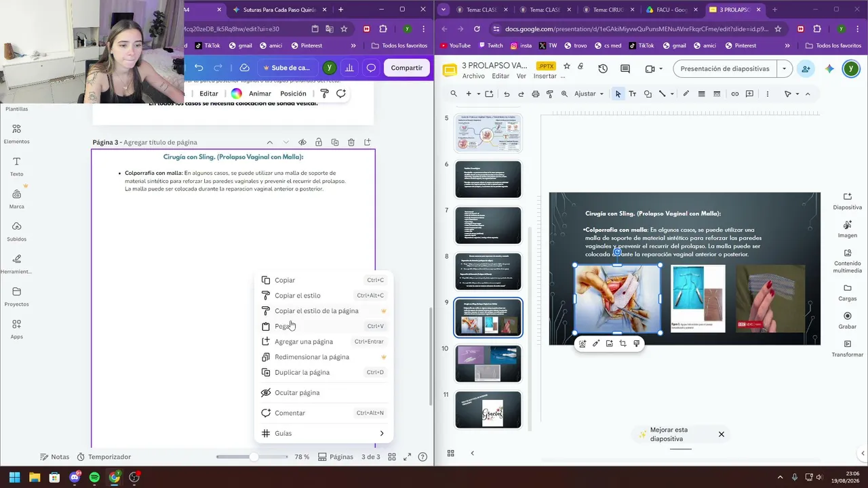Image resolution: width=868 pixels, height=488 pixels.
Task: Open Canva grid view icon
Action: (392, 457)
